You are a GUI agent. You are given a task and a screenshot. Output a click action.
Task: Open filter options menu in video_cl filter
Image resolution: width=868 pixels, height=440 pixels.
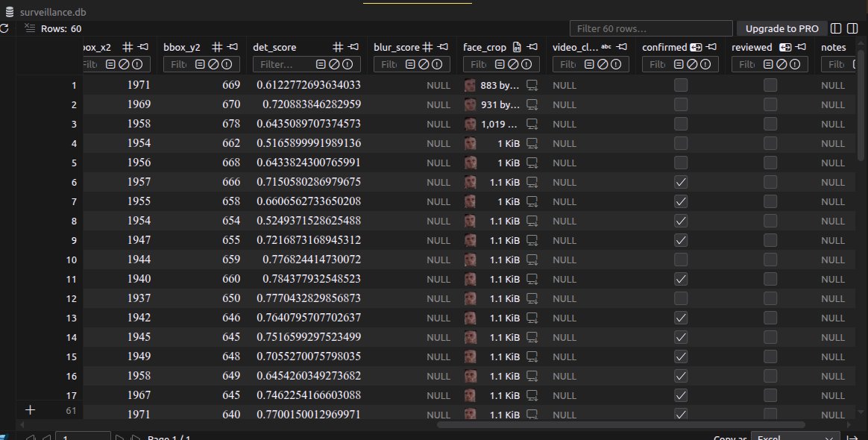[589, 64]
